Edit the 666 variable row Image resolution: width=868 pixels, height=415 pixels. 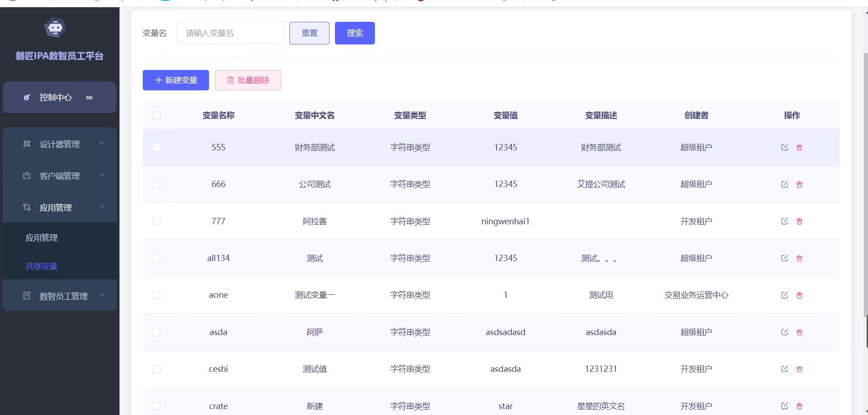pyautogui.click(x=784, y=184)
